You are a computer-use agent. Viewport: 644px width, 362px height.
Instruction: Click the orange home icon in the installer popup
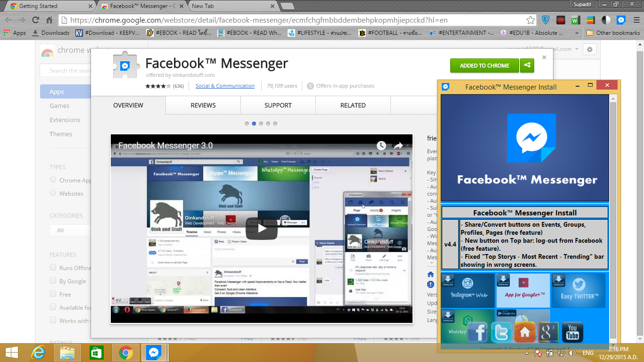pos(525,332)
